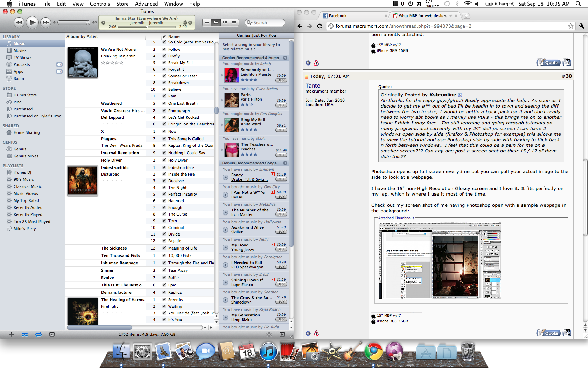Seek in the Imma Star song progress bar

coord(147,27)
